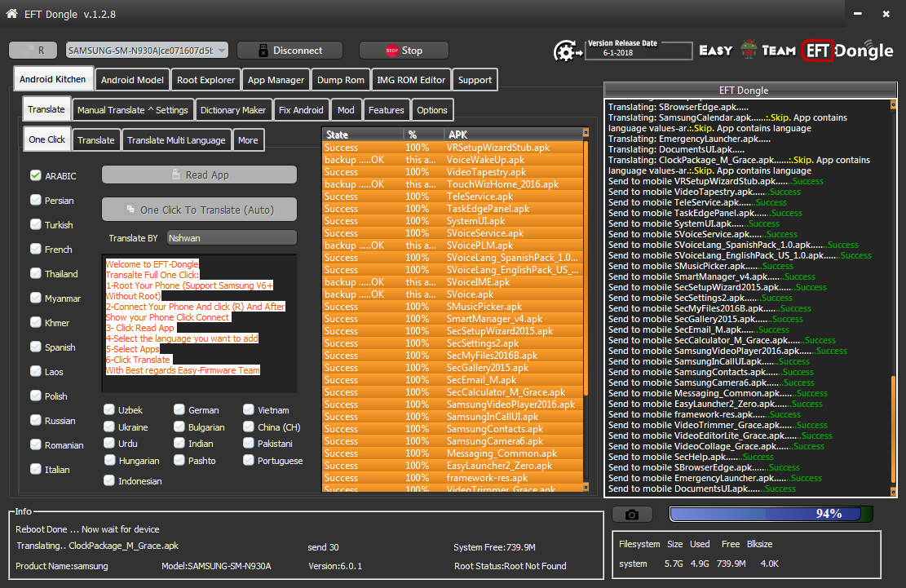
Task: Click the Stop button
Action: [404, 51]
